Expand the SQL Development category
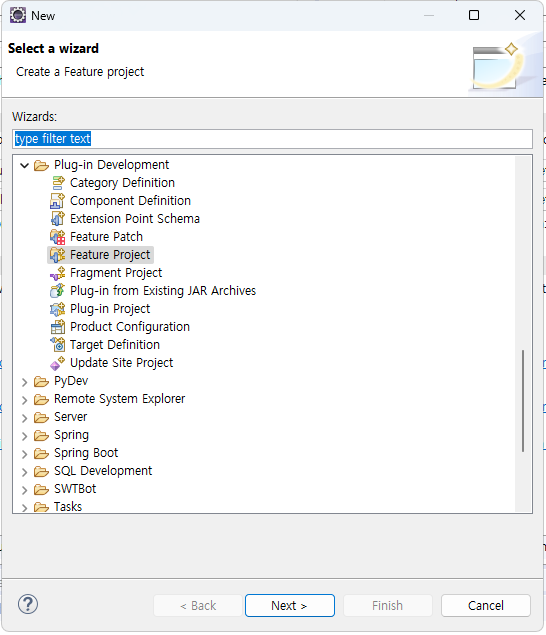The height and width of the screenshot is (635, 546). 25,472
